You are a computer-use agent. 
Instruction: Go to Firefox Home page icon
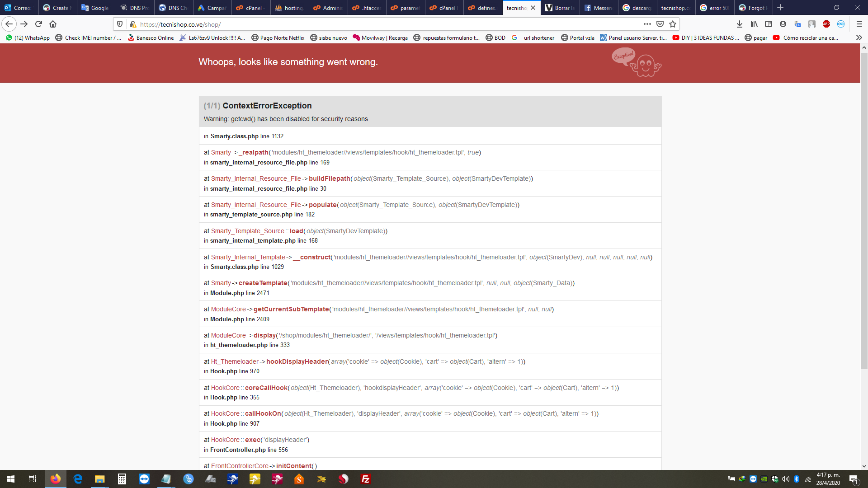pyautogui.click(x=53, y=24)
